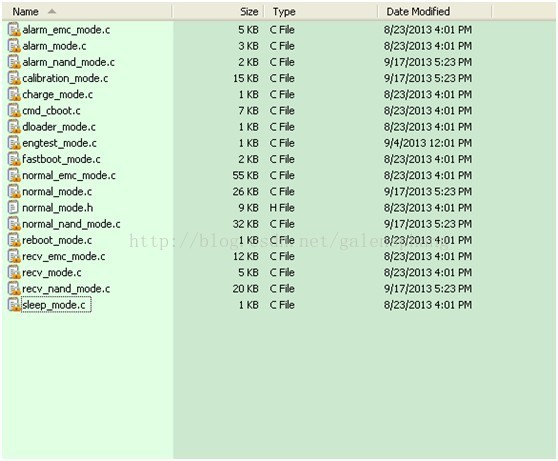This screenshot has width=558, height=461.
Task: Toggle the sort arrow beside Name
Action: (x=52, y=11)
